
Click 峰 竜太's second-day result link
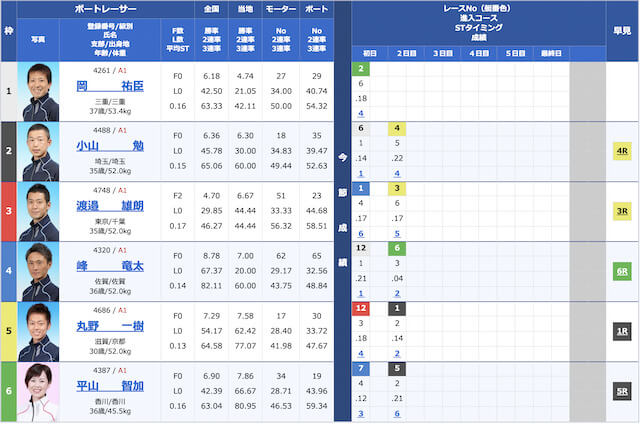[x=398, y=294]
